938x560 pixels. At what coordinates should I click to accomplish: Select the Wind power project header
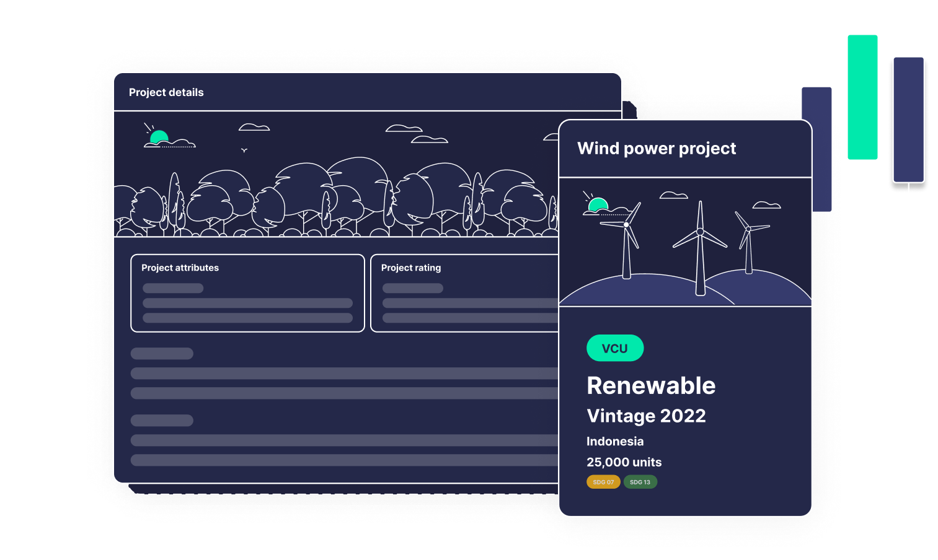click(x=657, y=148)
